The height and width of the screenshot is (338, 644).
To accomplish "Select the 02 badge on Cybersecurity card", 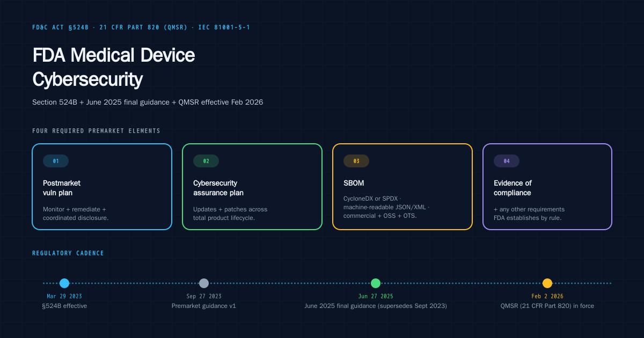I will [x=206, y=161].
